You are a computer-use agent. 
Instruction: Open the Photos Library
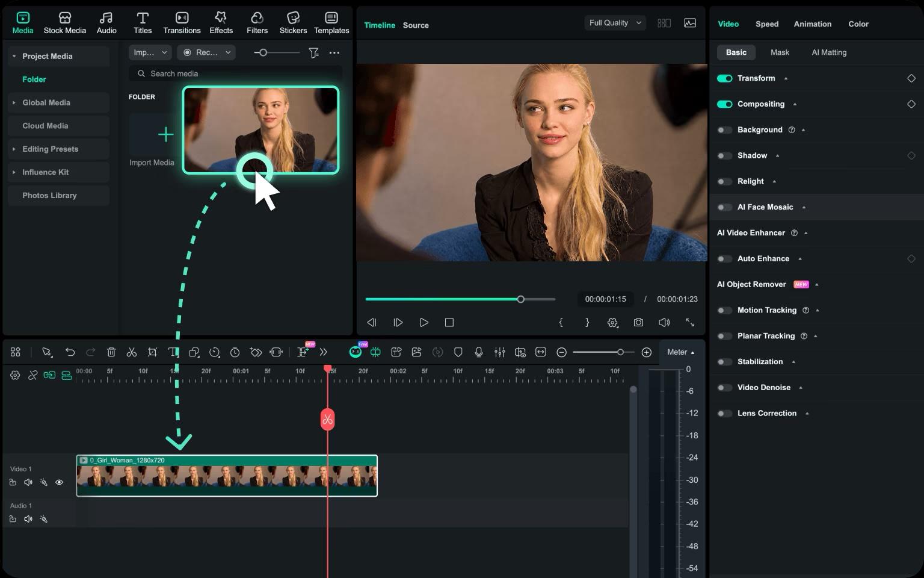(58, 196)
